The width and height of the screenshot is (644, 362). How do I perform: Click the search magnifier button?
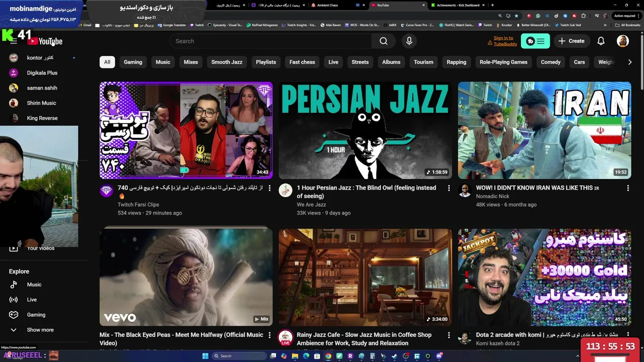[x=383, y=41]
